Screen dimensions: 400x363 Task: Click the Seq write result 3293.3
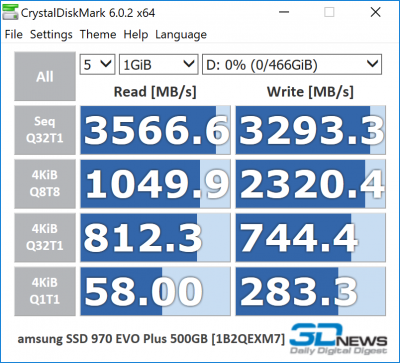click(311, 130)
